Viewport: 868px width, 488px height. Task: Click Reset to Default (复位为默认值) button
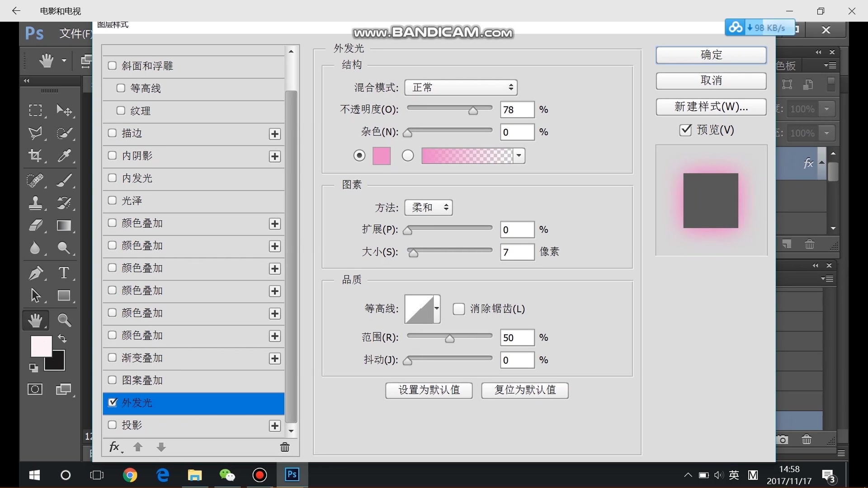[525, 390]
